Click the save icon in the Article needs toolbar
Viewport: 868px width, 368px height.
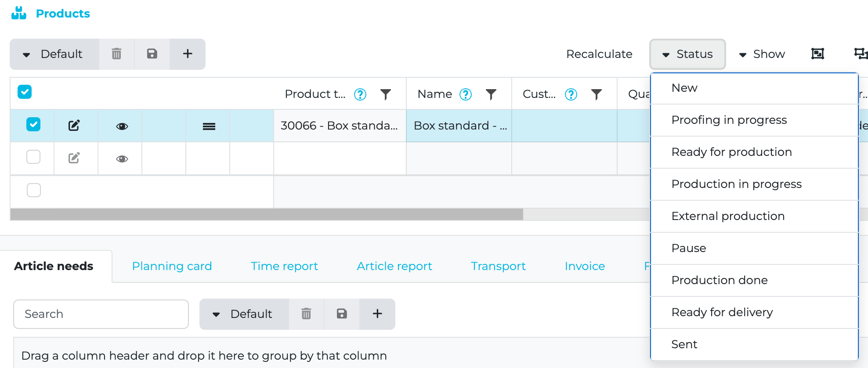click(x=342, y=314)
